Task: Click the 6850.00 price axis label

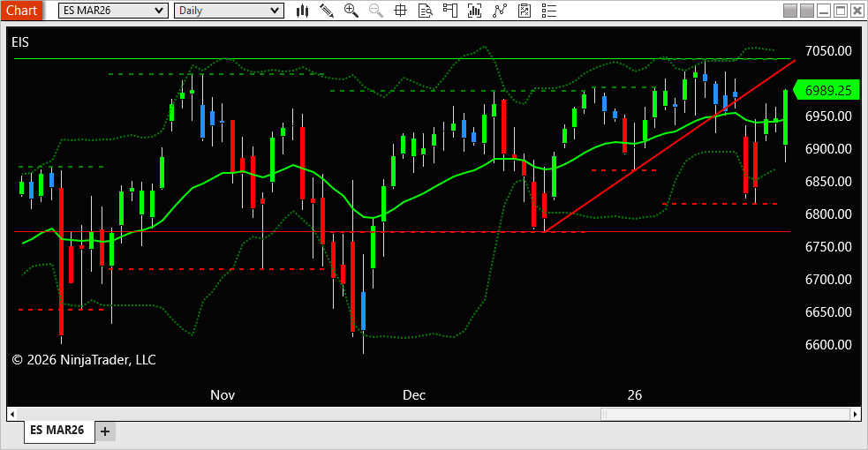Action: 828,182
